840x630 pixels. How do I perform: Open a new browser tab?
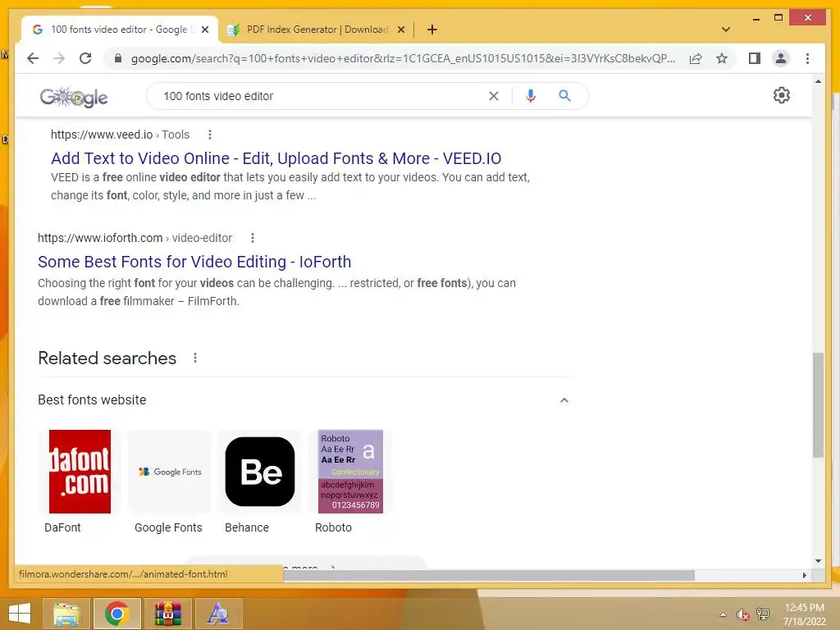(x=432, y=30)
